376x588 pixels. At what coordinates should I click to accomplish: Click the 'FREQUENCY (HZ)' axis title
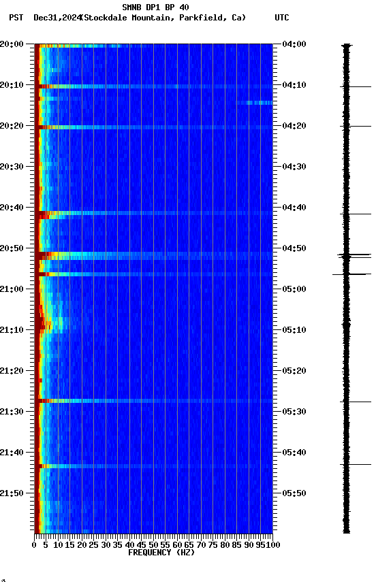click(x=161, y=553)
